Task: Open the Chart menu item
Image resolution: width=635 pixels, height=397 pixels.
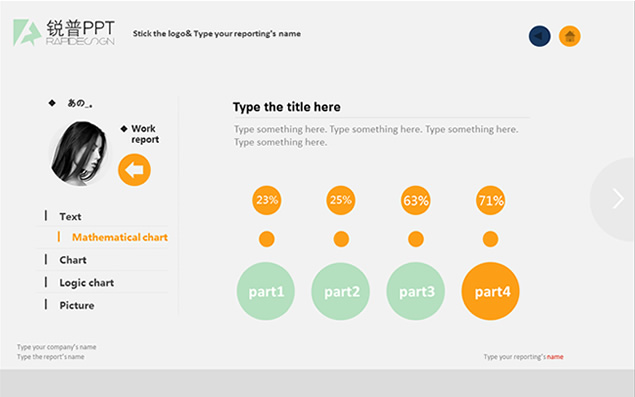Action: pyautogui.click(x=73, y=260)
